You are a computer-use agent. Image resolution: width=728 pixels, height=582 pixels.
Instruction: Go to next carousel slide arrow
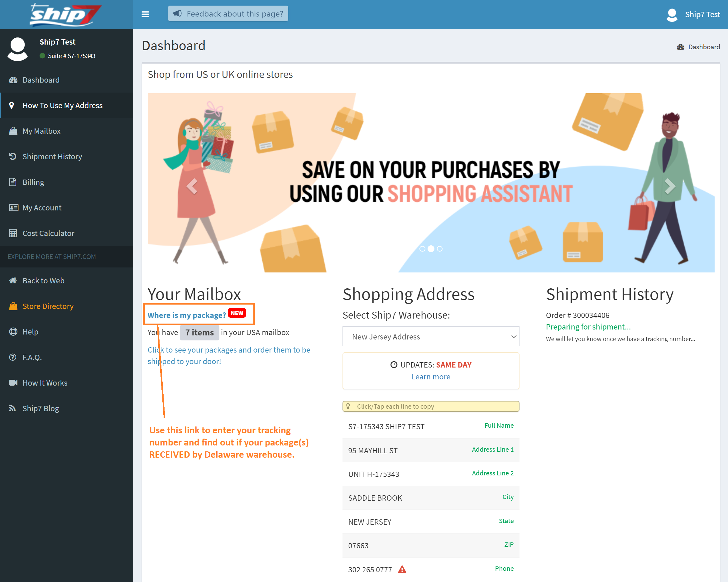click(670, 186)
